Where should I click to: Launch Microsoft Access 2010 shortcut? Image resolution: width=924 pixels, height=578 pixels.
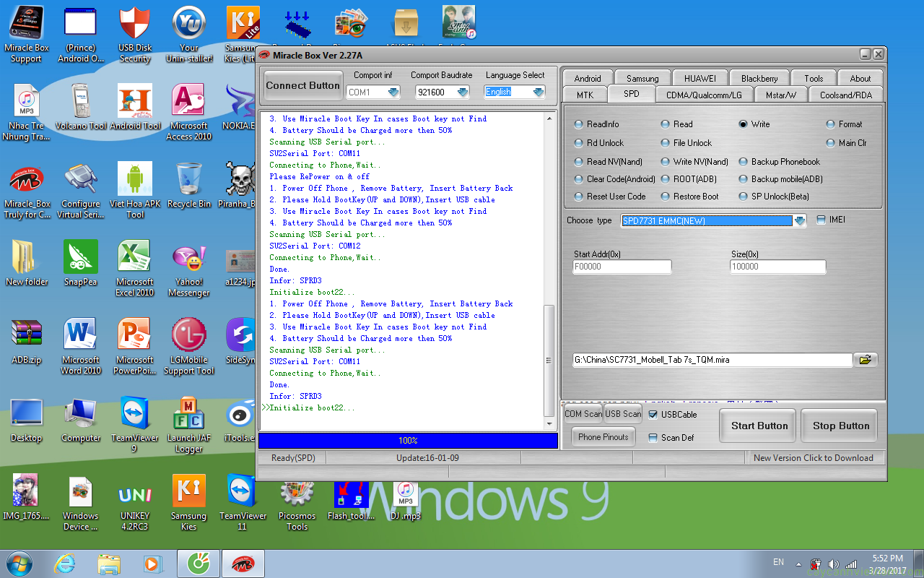point(189,112)
